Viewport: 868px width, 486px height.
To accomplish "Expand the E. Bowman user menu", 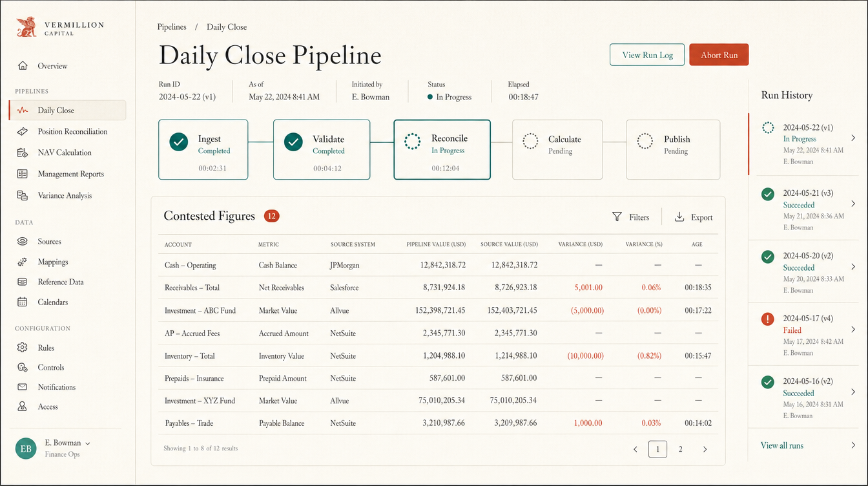I will point(87,443).
